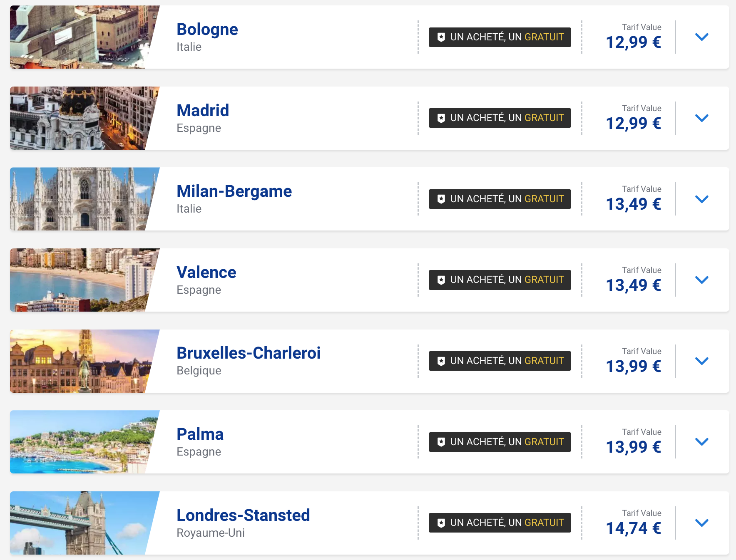
Task: Expand the Londres-Stansted fare chevron
Action: [702, 523]
